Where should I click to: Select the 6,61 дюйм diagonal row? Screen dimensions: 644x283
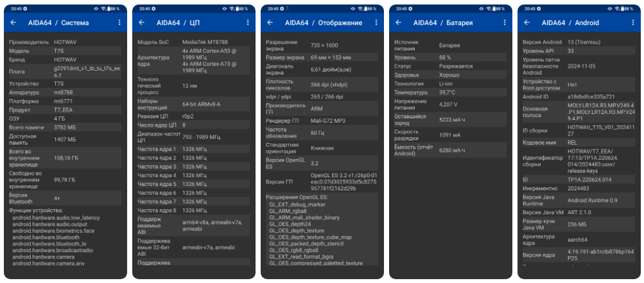322,69
